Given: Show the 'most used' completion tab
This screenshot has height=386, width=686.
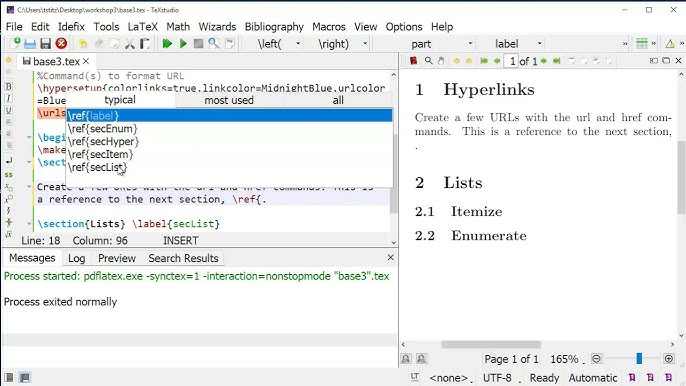Looking at the screenshot, I should click(x=229, y=100).
